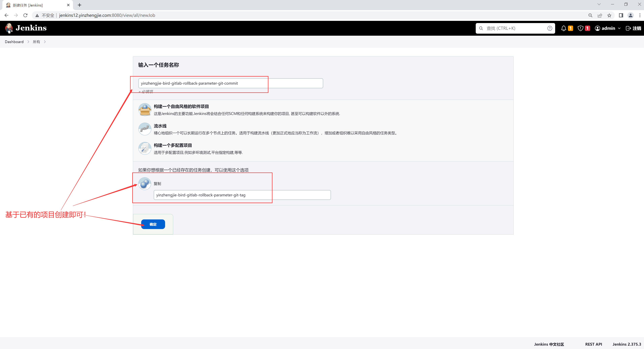Click the Jenkins search box
Viewport: 644px width, 349px height.
(515, 28)
